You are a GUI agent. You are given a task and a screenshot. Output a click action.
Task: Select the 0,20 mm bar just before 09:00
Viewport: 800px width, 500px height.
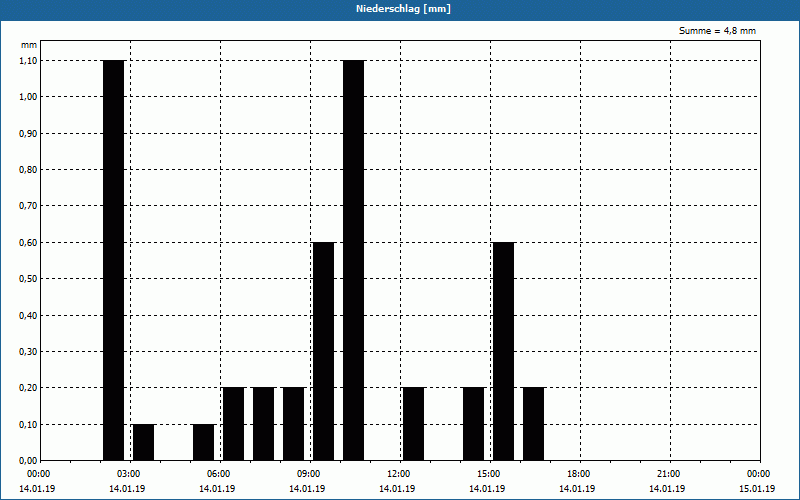coord(294,424)
